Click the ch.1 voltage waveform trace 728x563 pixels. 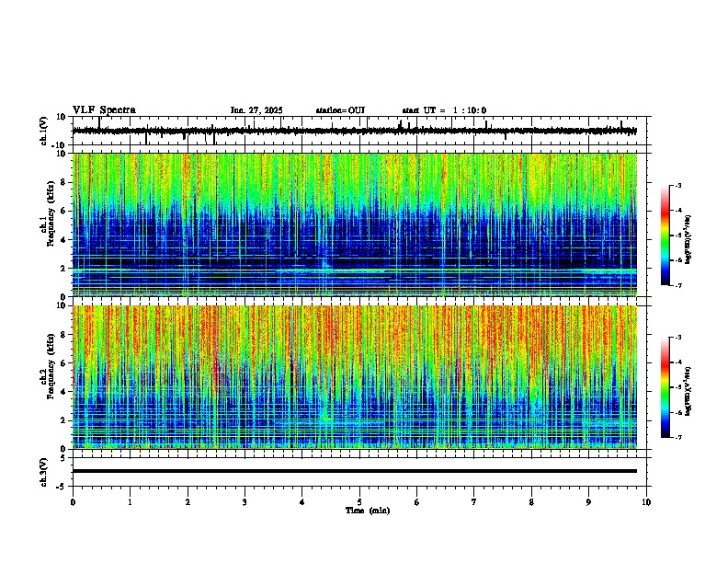pos(355,131)
